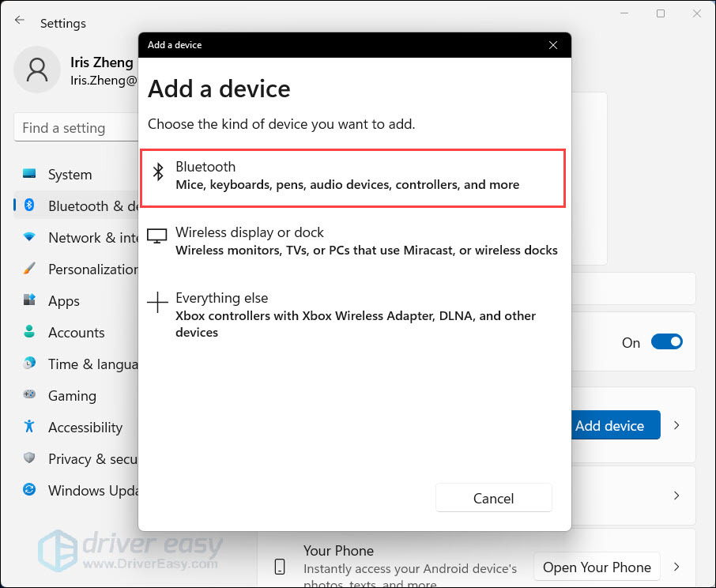This screenshot has width=716, height=588.
Task: Click the Gaming controller icon in sidebar
Action: [x=30, y=395]
